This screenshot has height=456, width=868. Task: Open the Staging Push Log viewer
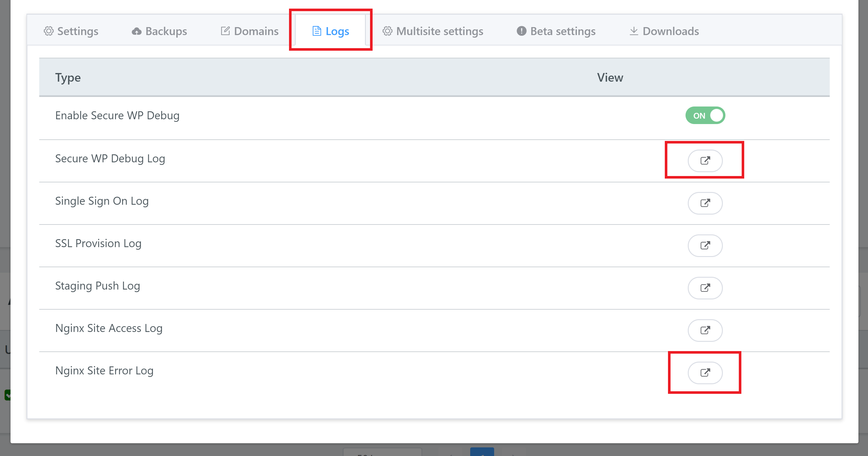pos(705,288)
